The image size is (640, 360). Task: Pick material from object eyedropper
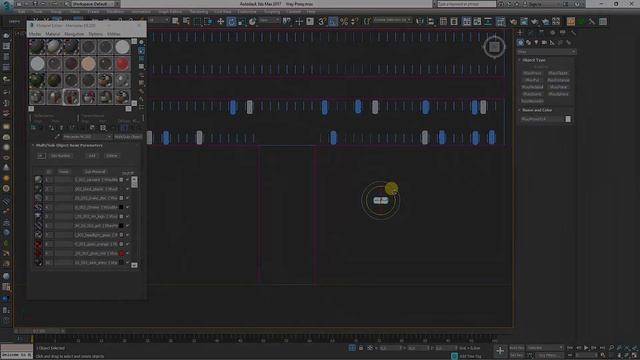tap(57, 137)
